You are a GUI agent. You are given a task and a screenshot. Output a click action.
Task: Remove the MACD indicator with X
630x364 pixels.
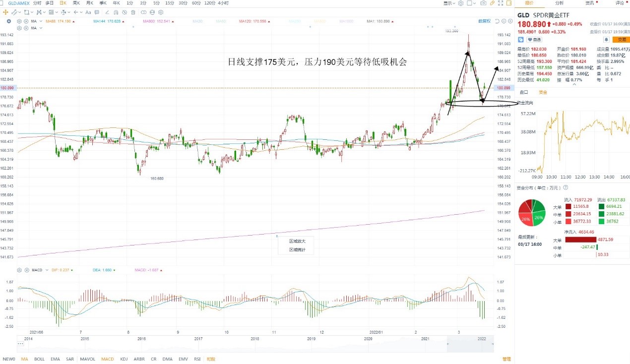pyautogui.click(x=26, y=270)
